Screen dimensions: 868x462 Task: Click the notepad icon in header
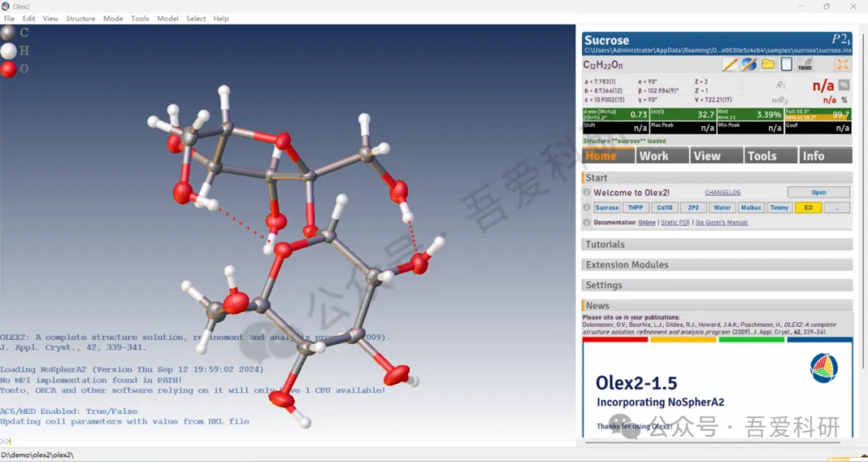point(787,65)
